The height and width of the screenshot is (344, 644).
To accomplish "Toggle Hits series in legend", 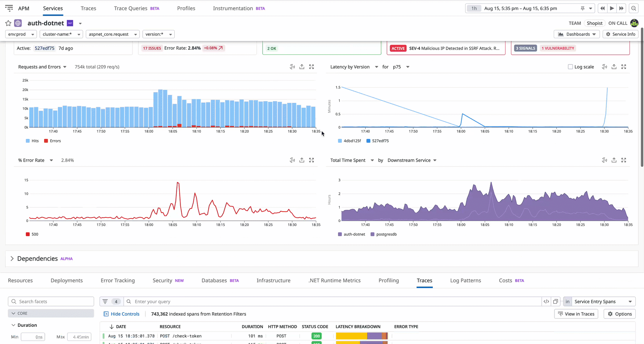I will tap(32, 141).
